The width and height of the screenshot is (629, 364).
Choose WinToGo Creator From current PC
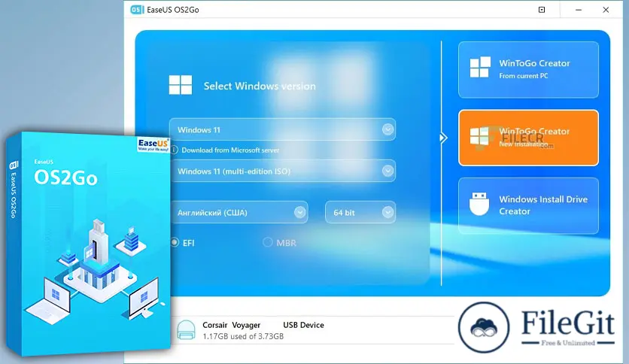click(x=528, y=70)
